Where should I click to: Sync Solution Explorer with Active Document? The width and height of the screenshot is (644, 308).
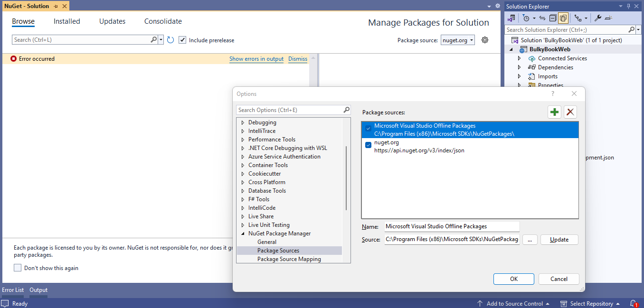coord(542,18)
